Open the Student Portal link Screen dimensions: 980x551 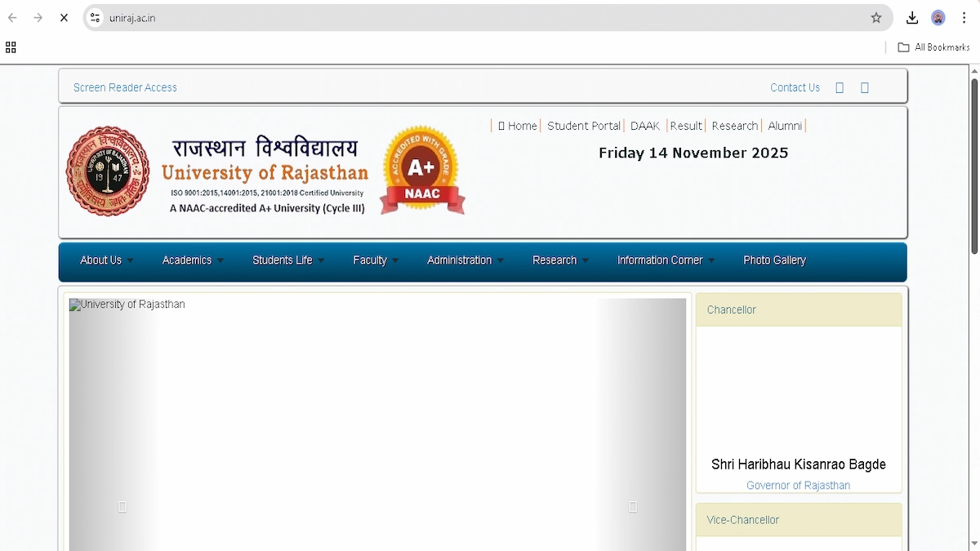coord(584,126)
